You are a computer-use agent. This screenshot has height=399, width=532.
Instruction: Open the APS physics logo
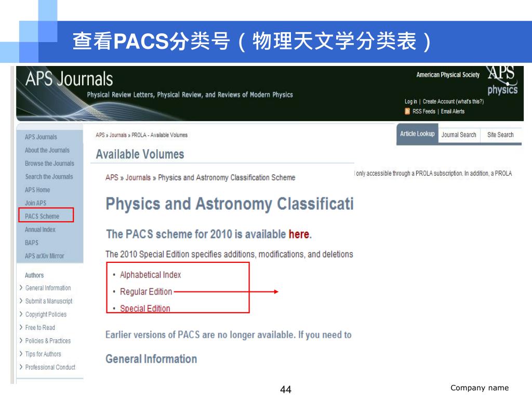click(x=502, y=80)
